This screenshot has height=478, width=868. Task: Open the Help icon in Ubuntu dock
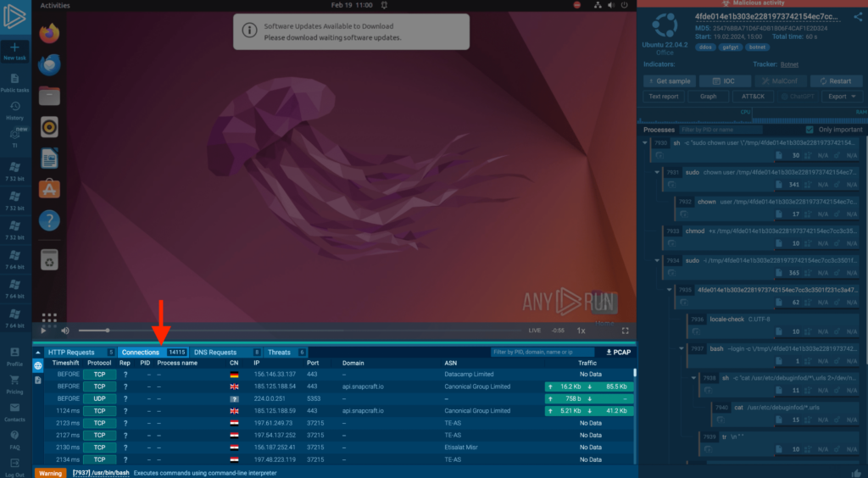tap(49, 220)
